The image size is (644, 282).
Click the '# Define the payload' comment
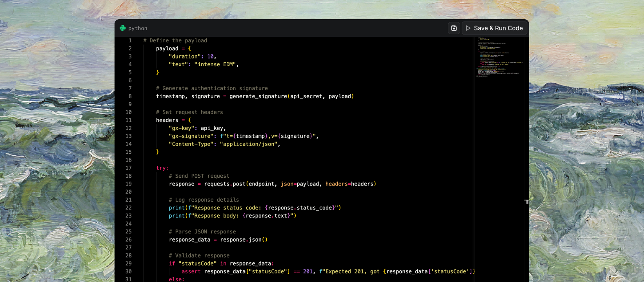point(175,40)
